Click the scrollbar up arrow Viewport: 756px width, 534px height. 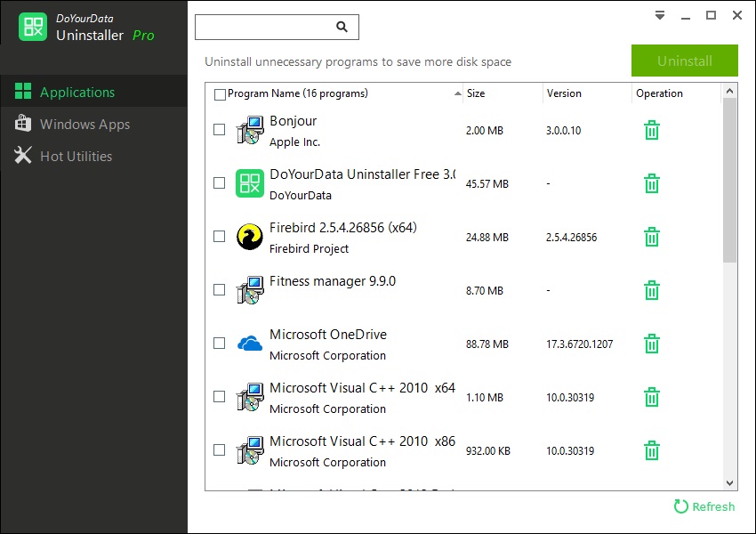coord(729,91)
